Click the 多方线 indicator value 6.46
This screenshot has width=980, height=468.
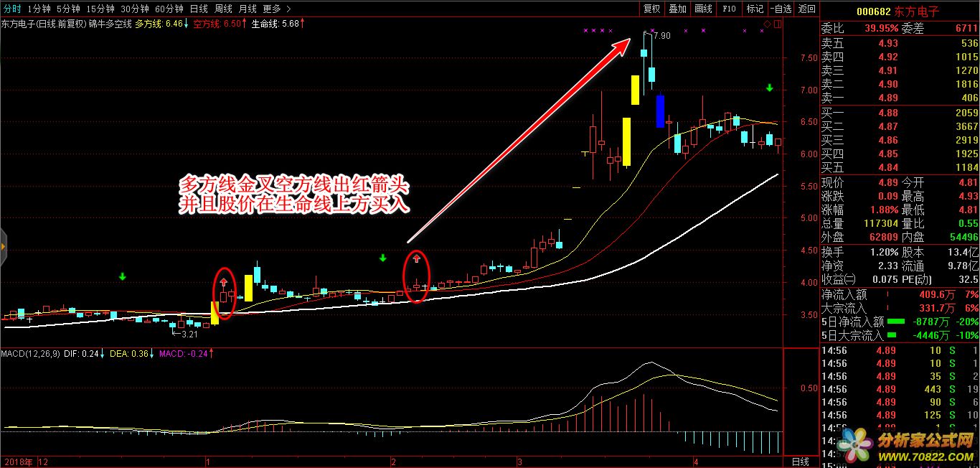click(174, 24)
